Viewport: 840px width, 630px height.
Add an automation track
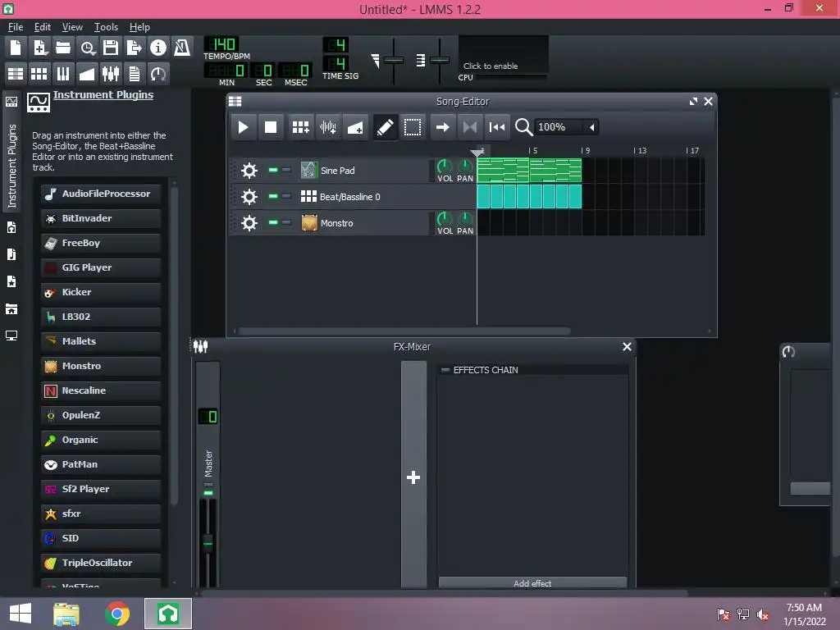coord(355,127)
